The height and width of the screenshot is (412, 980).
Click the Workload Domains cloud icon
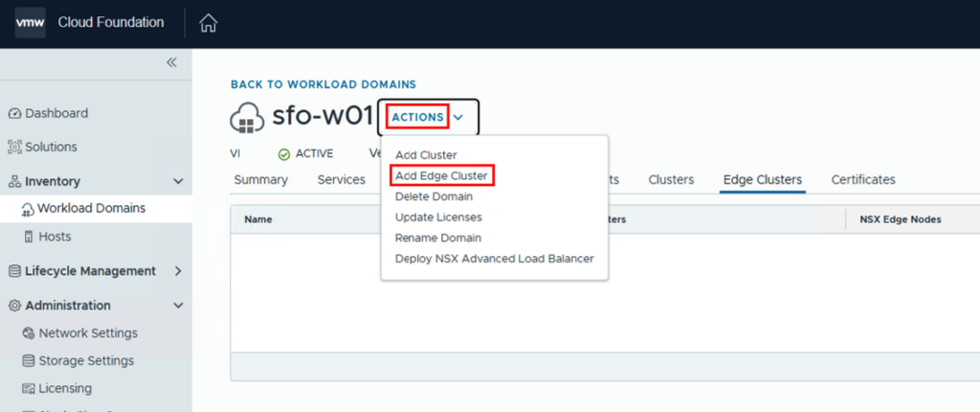click(x=28, y=209)
